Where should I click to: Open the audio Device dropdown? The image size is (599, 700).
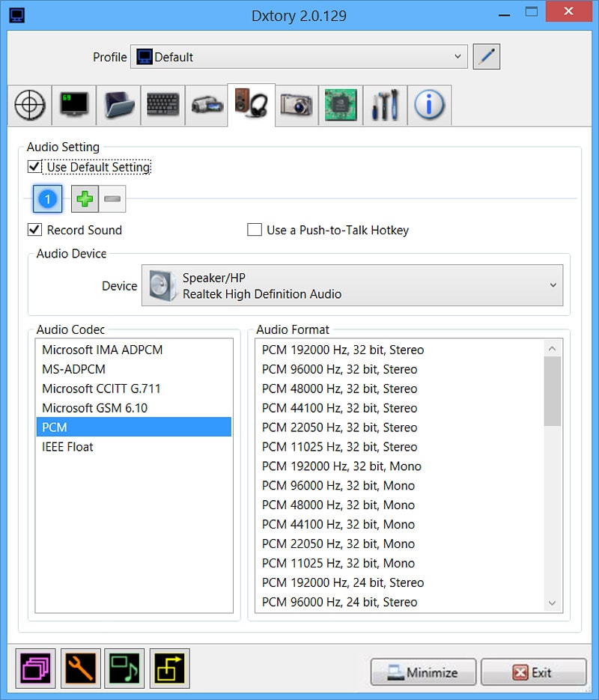coord(352,285)
